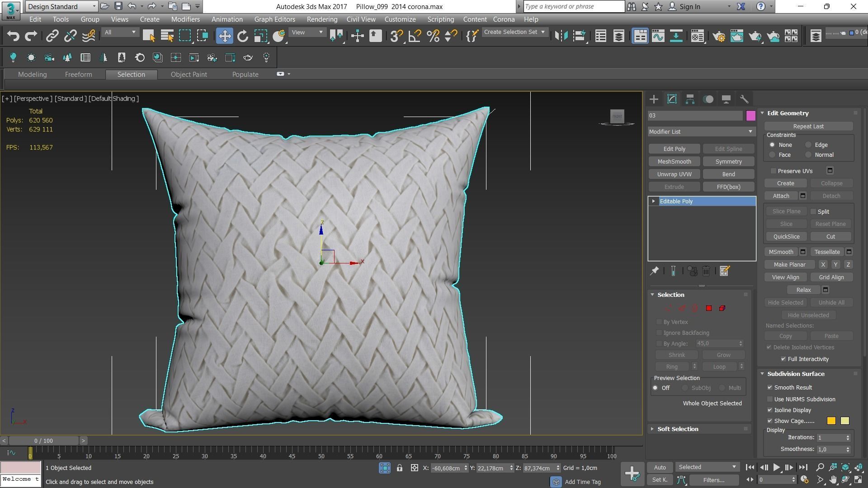The height and width of the screenshot is (488, 868).
Task: Select the Normal constraint radio button
Action: (x=808, y=155)
